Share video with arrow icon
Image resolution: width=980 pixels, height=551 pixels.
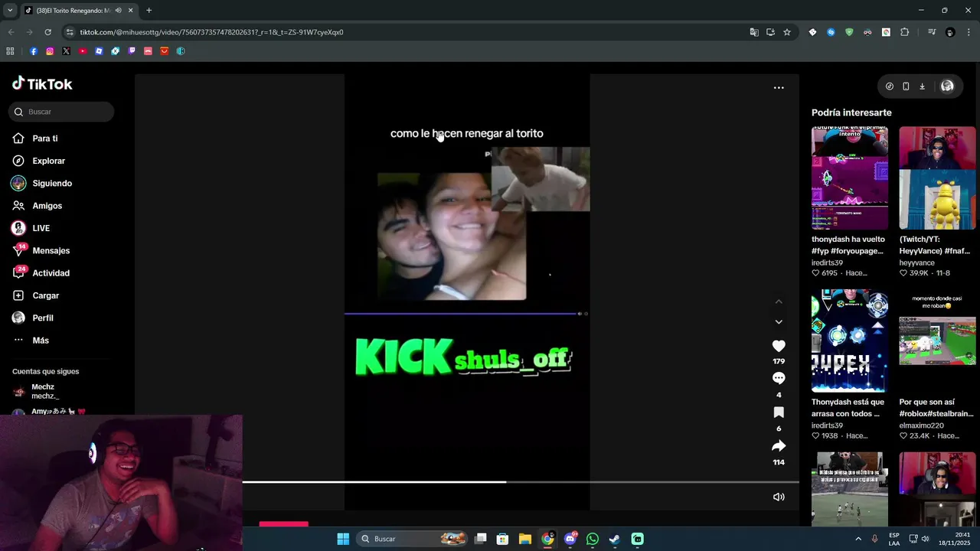(x=779, y=446)
